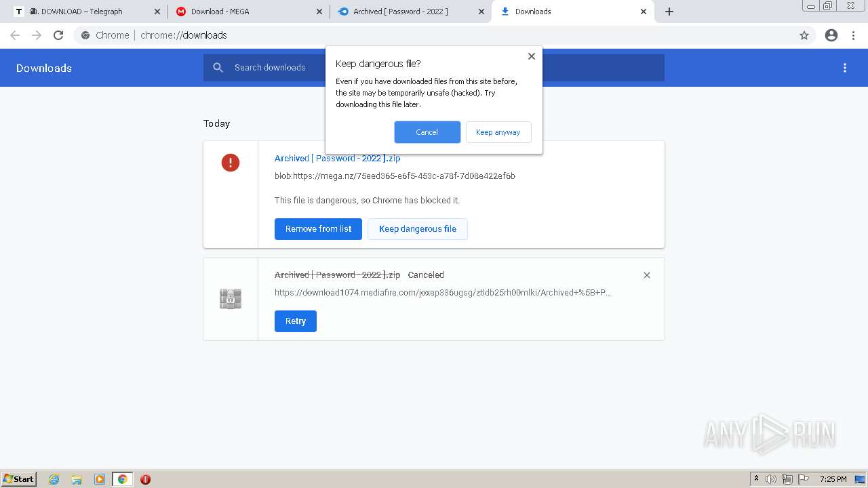Open Chrome main three-dot menu
Image resolution: width=868 pixels, height=488 pixels.
point(853,35)
